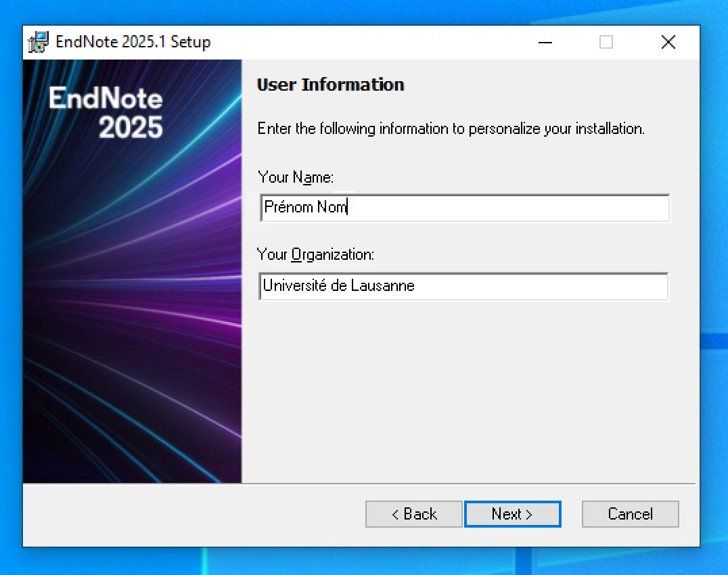The width and height of the screenshot is (728, 575).
Task: Click the "EndNote 2025.1 Setup" title text
Action: 133,42
